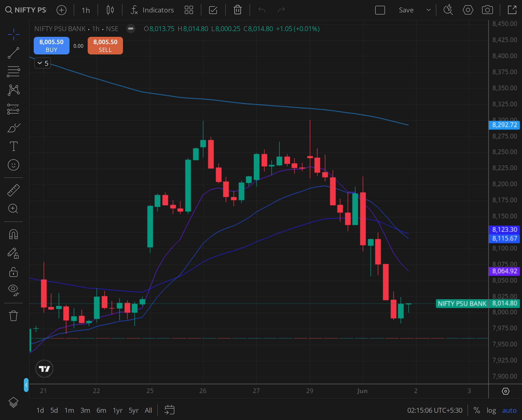522x420 pixels.
Task: Open price scale settings gear
Action: pos(505,391)
